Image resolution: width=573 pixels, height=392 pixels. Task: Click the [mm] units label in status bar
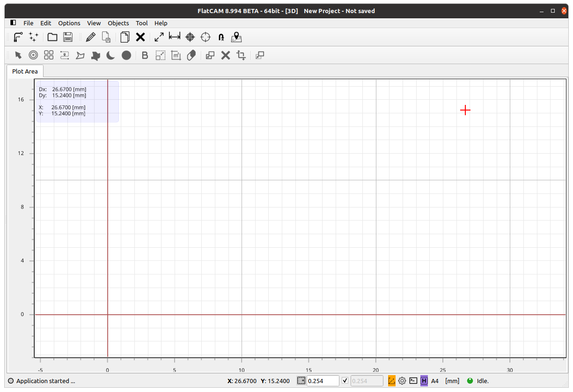[452, 381]
